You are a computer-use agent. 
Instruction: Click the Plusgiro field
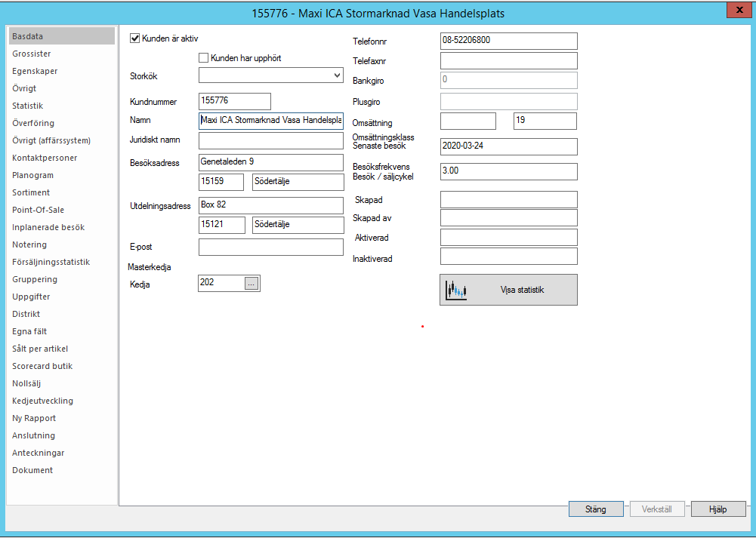509,101
